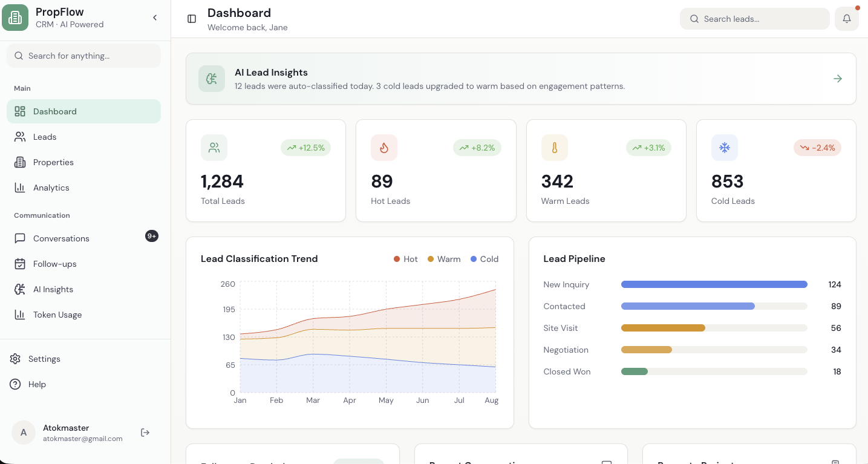Log out using the exit icon
868x464 pixels.
(145, 433)
